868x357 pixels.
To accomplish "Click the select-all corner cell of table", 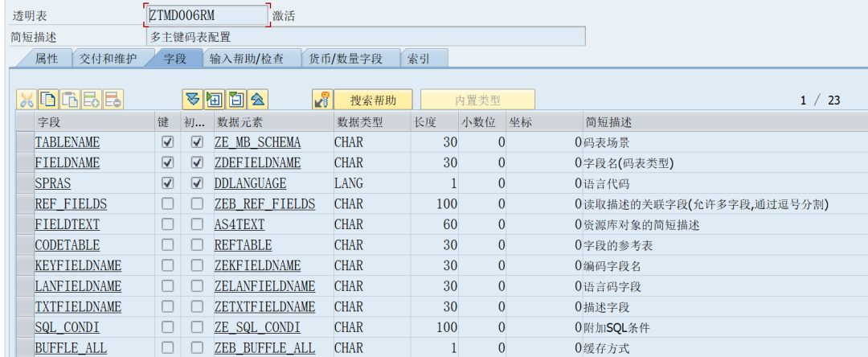I will pos(25,121).
